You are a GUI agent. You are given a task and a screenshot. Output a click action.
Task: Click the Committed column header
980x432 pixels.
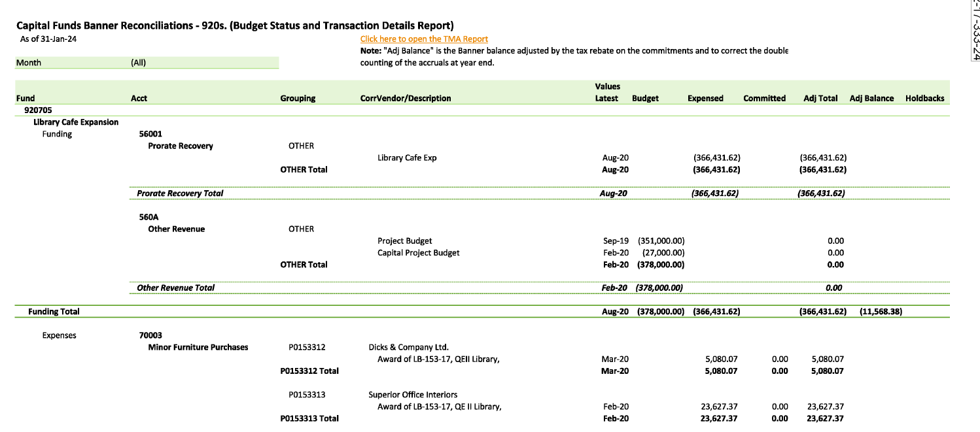coord(764,99)
